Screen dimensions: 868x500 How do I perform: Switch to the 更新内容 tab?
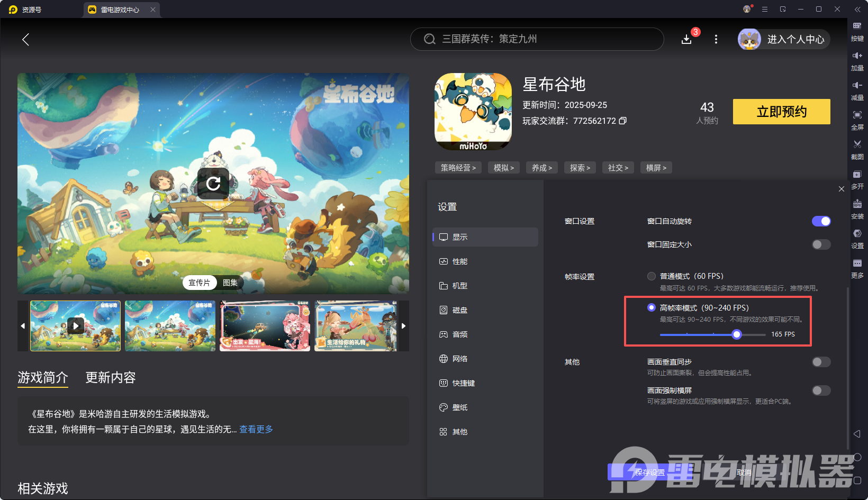(110, 377)
